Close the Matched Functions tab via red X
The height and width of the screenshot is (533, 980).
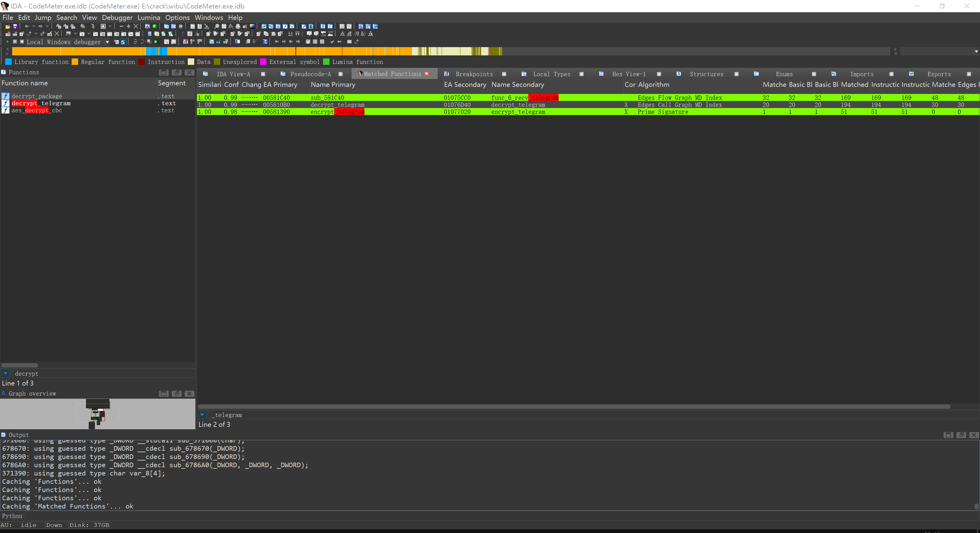(x=427, y=74)
